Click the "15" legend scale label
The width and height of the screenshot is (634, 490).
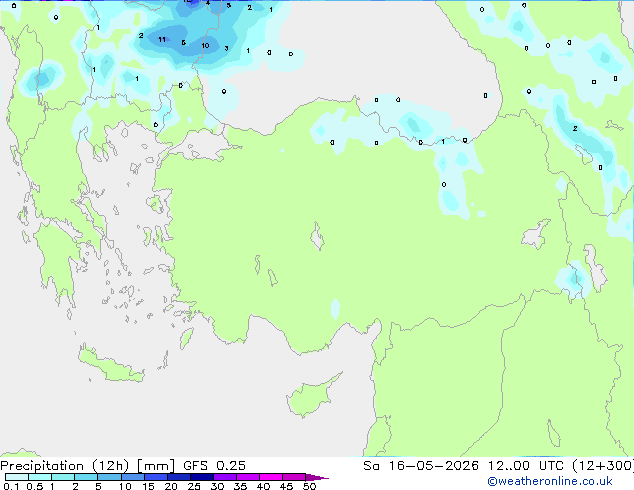pos(148,486)
